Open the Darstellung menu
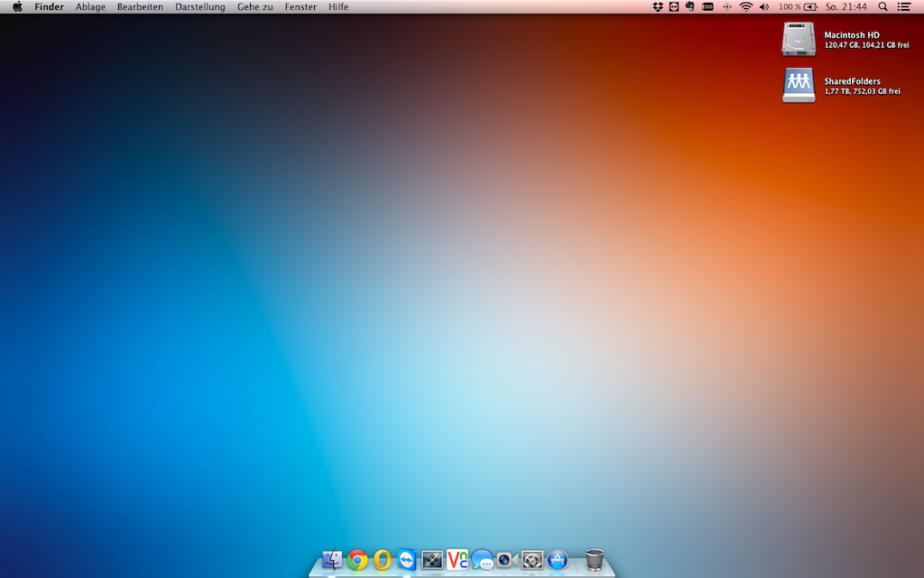The image size is (924, 578). 199,6
